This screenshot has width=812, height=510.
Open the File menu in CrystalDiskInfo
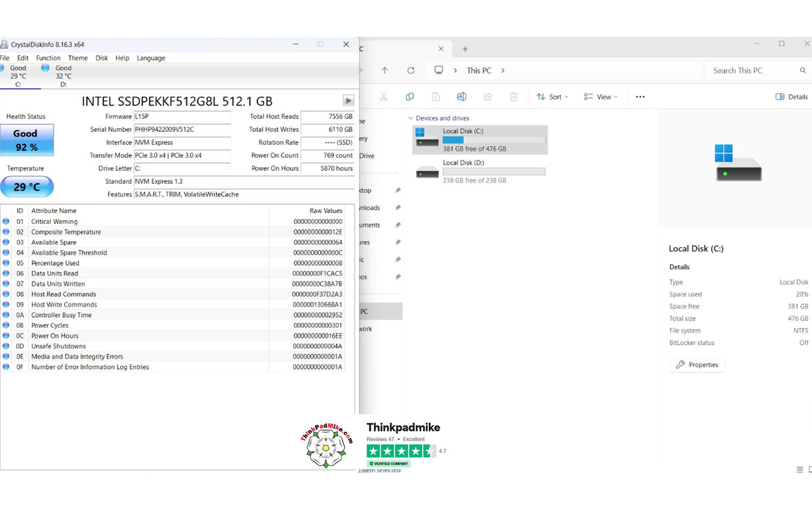pos(4,58)
